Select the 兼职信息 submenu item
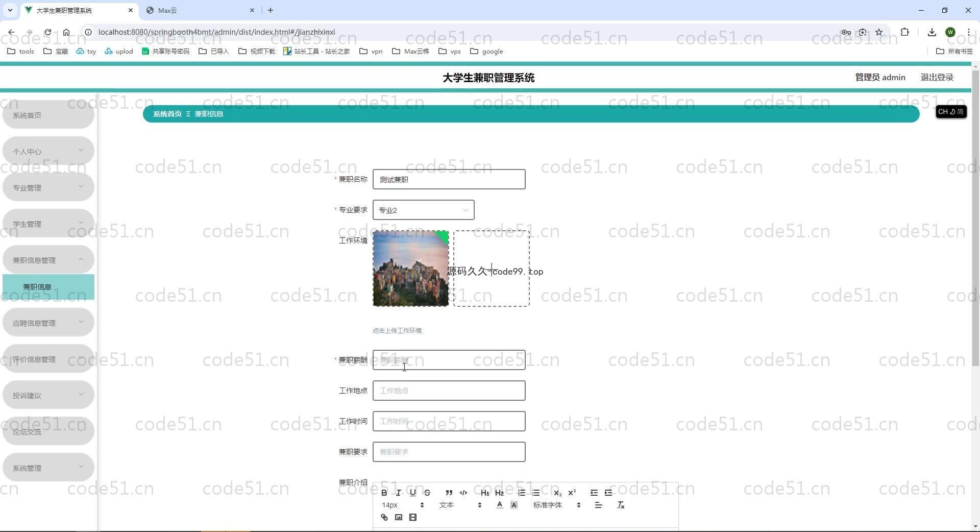Viewport: 980px width, 532px height. click(48, 287)
